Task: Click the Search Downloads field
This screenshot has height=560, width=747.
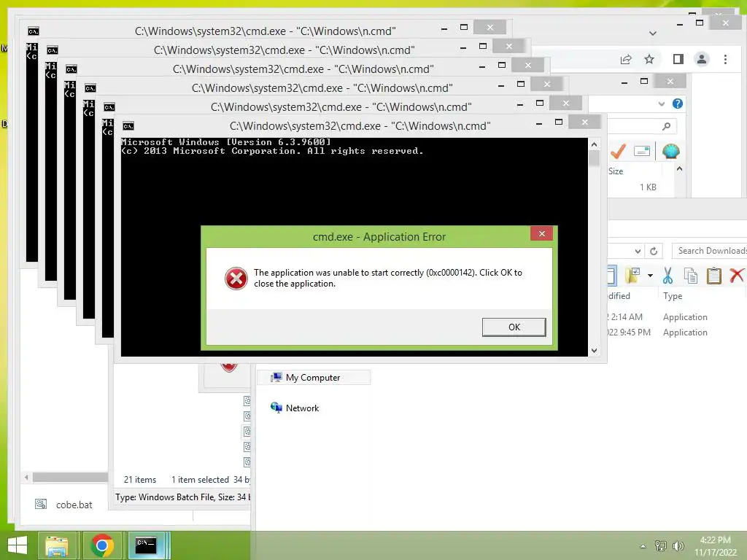Action: [709, 251]
